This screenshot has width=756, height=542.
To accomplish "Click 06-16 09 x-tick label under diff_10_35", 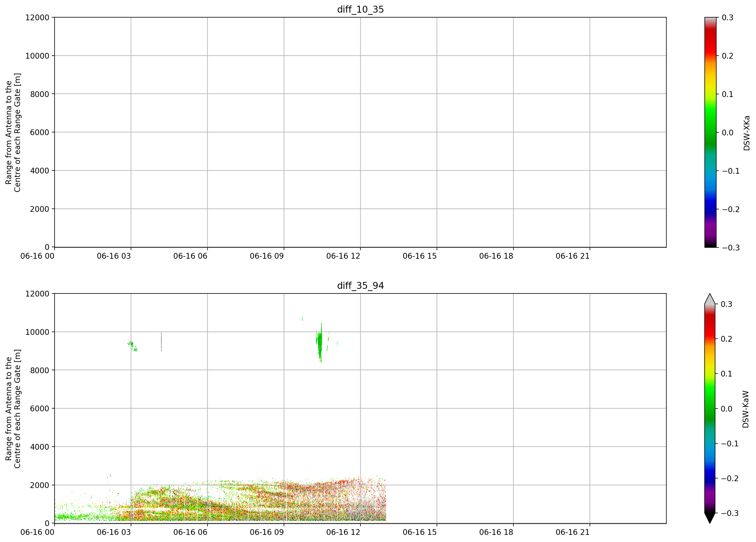I will 267,256.
